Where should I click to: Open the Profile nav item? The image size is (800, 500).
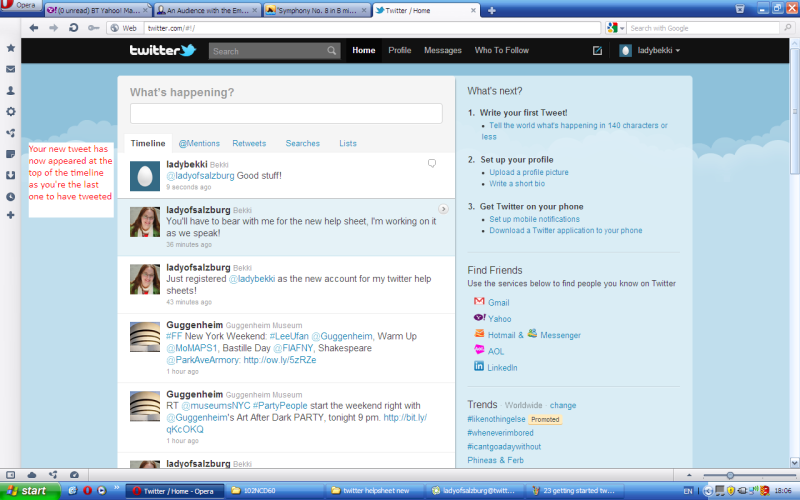(399, 51)
